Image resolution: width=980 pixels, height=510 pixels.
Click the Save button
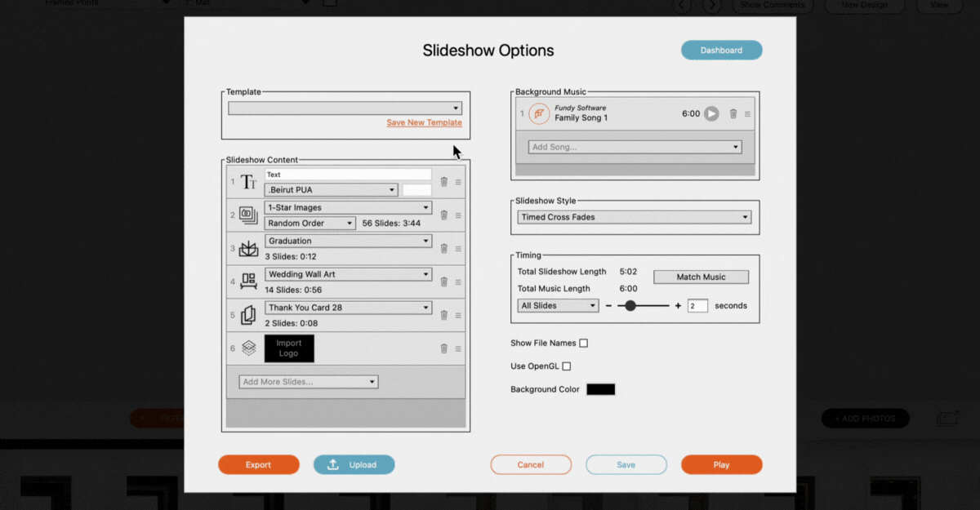(x=626, y=464)
